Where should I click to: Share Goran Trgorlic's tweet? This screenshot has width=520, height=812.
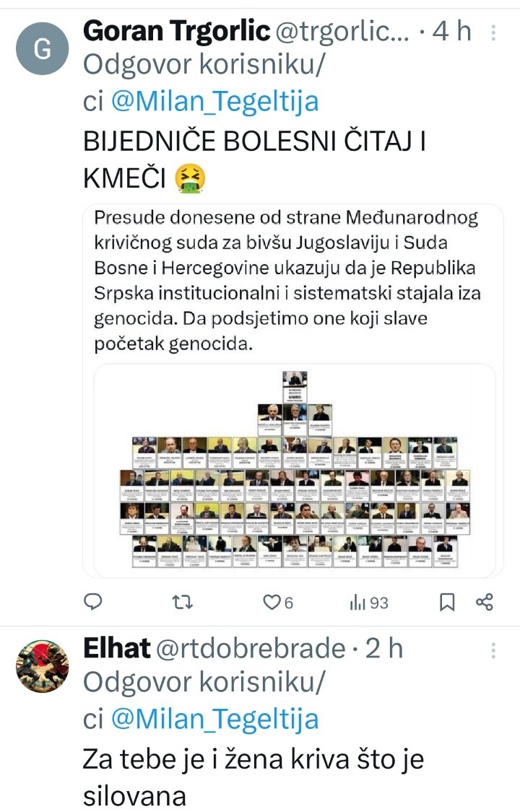tap(485, 602)
